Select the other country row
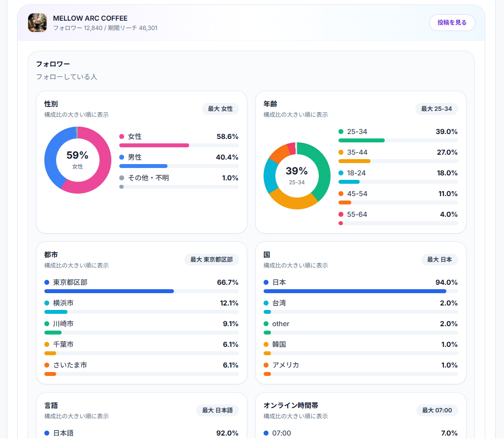The height and width of the screenshot is (439, 504). [x=361, y=328]
